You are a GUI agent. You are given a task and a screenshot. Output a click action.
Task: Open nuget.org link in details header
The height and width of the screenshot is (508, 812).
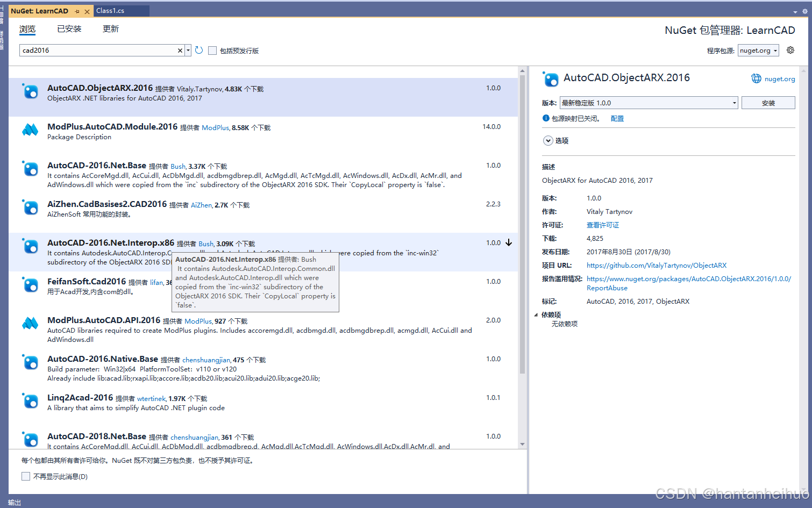click(780, 79)
